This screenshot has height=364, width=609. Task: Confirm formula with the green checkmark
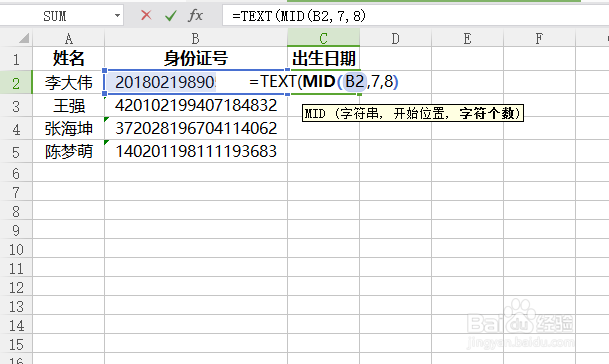click(171, 16)
